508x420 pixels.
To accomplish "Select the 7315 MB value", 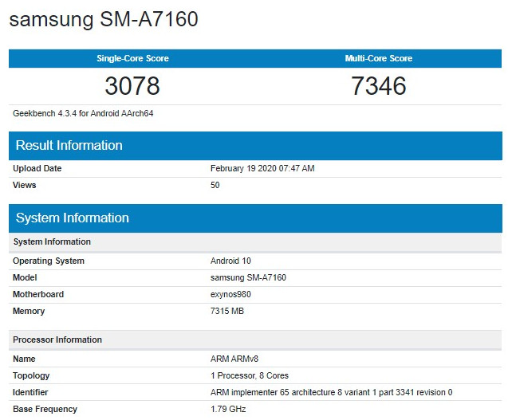I will [227, 311].
